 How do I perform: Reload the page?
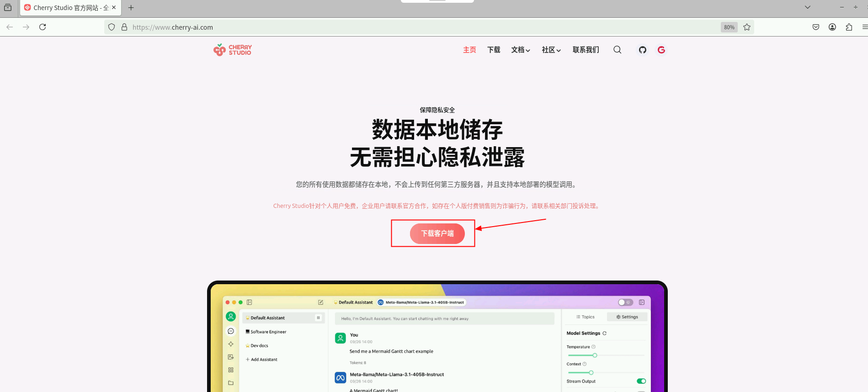[x=43, y=27]
